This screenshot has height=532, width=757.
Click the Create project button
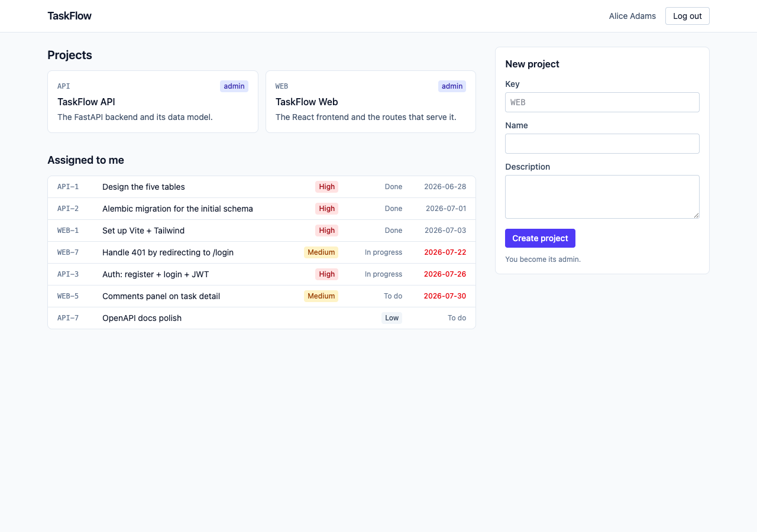[x=540, y=238]
